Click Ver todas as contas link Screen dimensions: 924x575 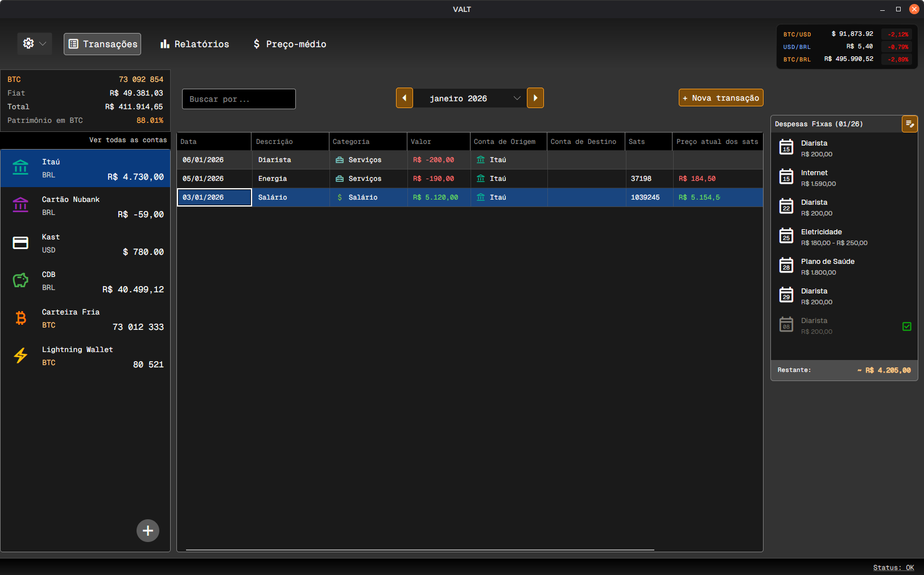coord(128,140)
